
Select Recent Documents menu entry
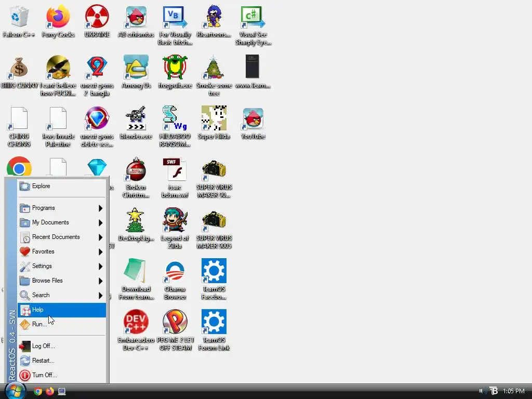coord(62,237)
